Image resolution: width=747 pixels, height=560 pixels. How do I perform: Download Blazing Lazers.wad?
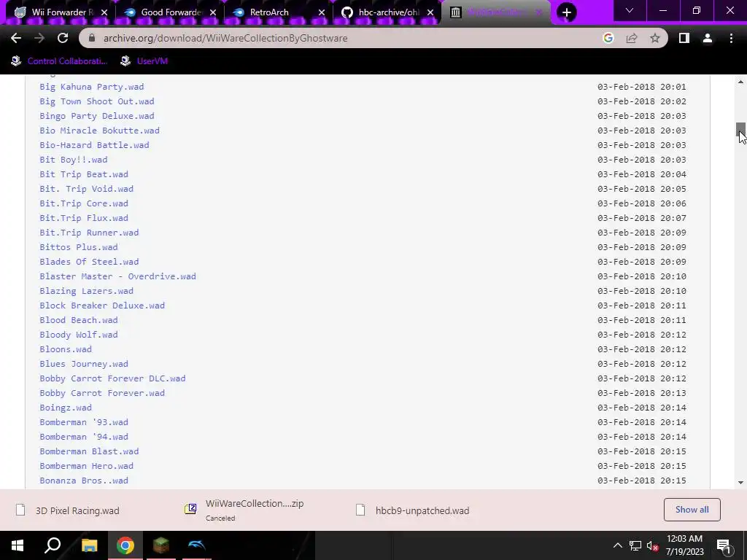coord(86,291)
